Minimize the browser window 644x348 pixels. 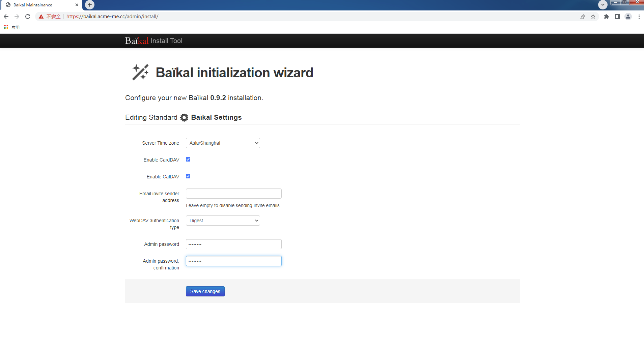(x=616, y=2)
